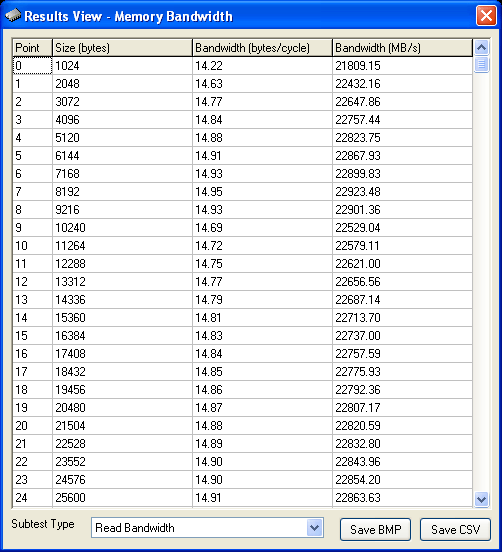Open the Subtest Type dropdown
Screen dimensions: 502x552
[x=314, y=527]
